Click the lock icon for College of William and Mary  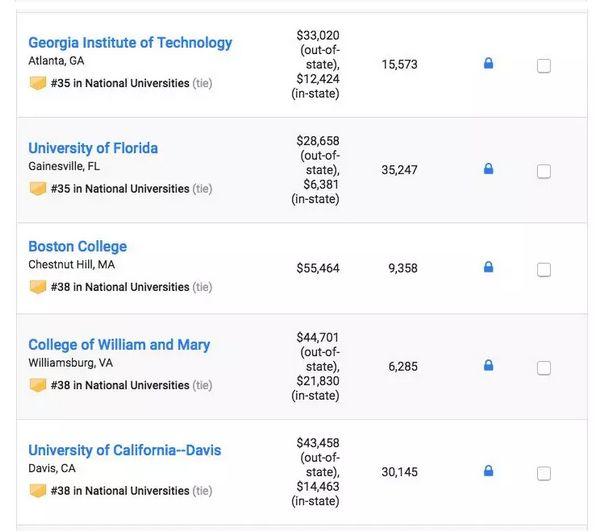[x=488, y=366]
